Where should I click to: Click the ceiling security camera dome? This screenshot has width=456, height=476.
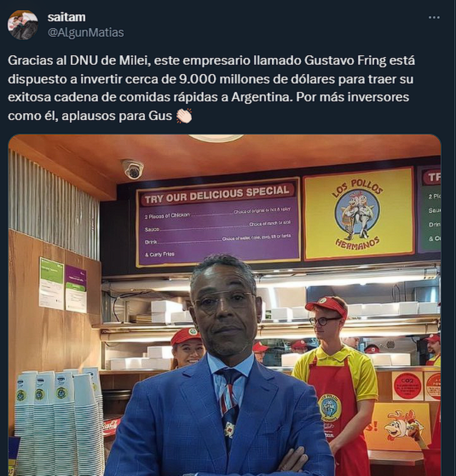click(x=133, y=169)
